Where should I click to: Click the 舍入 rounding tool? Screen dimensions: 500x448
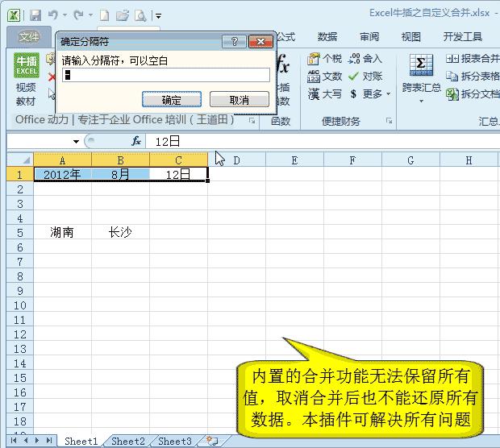click(365, 59)
